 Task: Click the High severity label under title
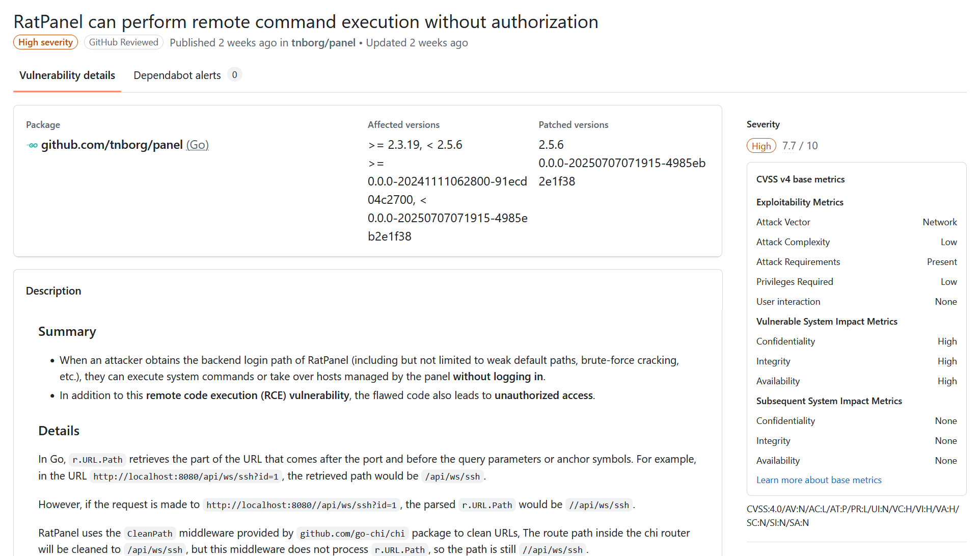(x=45, y=42)
